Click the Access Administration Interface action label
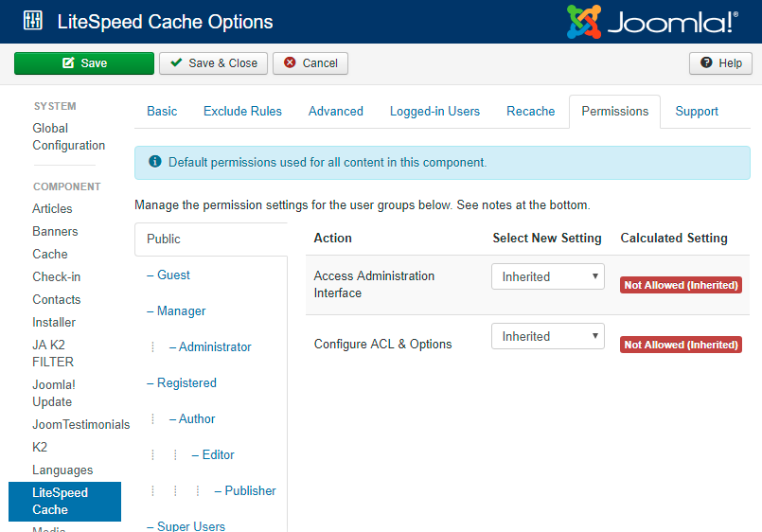This screenshot has width=762, height=532. tap(374, 284)
